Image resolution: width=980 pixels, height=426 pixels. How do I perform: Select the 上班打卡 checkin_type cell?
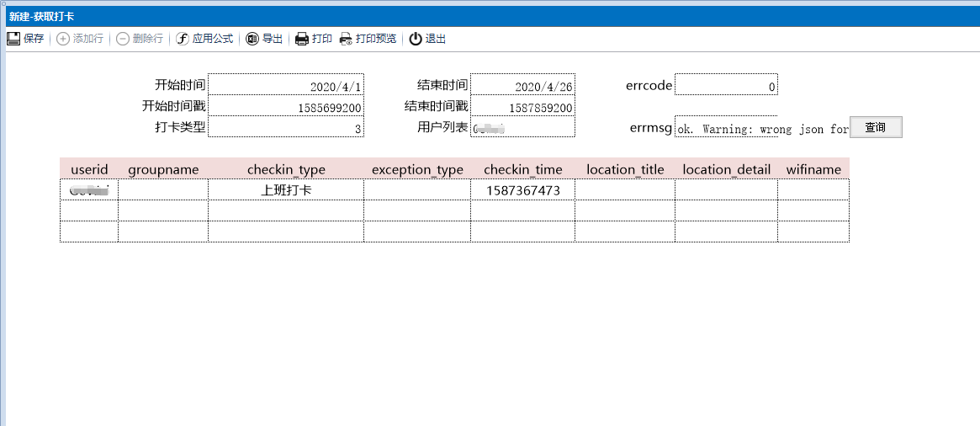[x=286, y=190]
